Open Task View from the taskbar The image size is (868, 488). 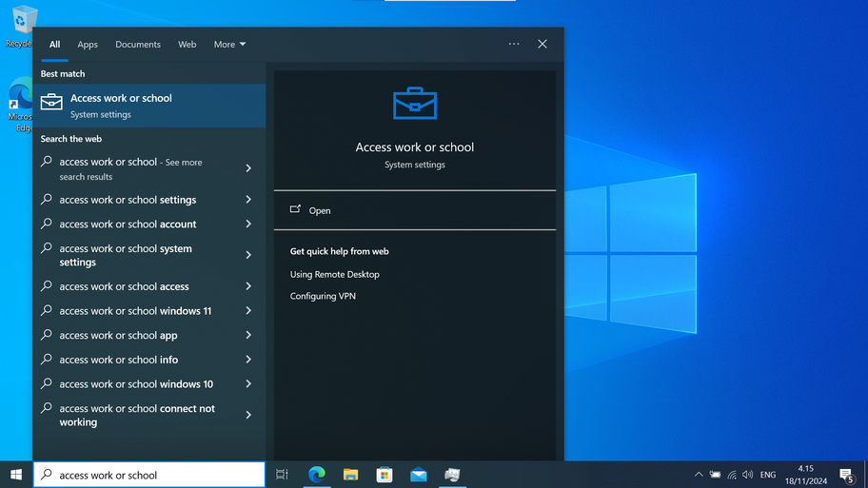pos(282,474)
